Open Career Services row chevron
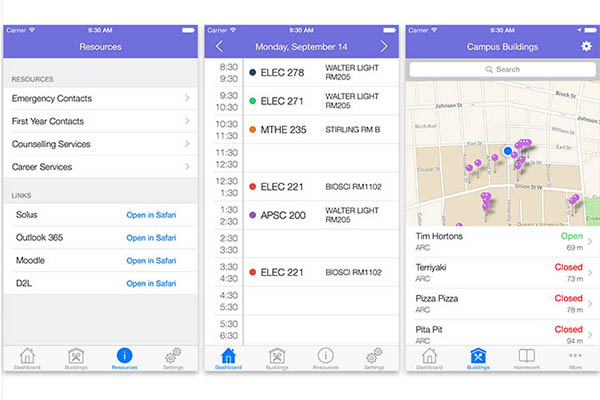The height and width of the screenshot is (400, 600). tap(187, 167)
